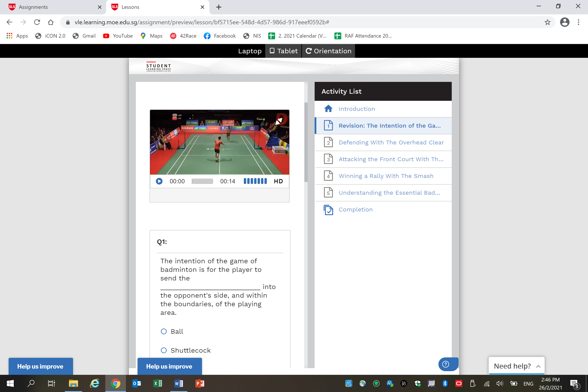Viewport: 588px width, 392px height.
Task: Reload the current page
Action: [x=37, y=22]
